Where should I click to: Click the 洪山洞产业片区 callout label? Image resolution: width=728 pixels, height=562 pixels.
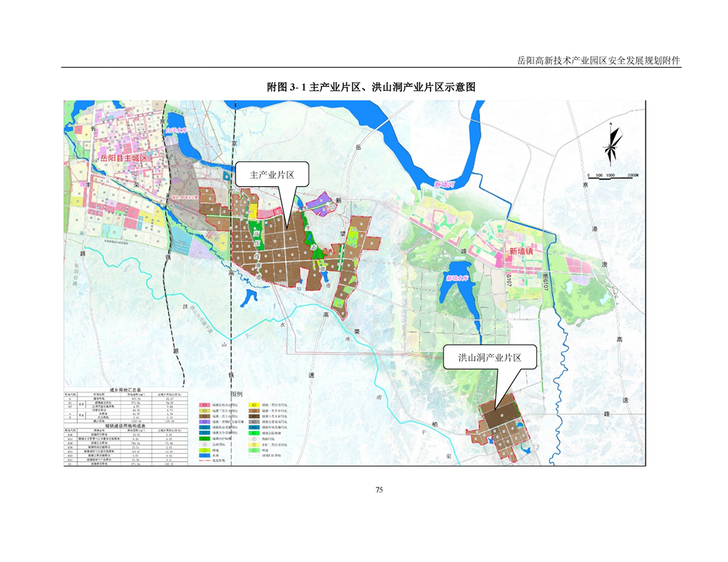pos(489,358)
